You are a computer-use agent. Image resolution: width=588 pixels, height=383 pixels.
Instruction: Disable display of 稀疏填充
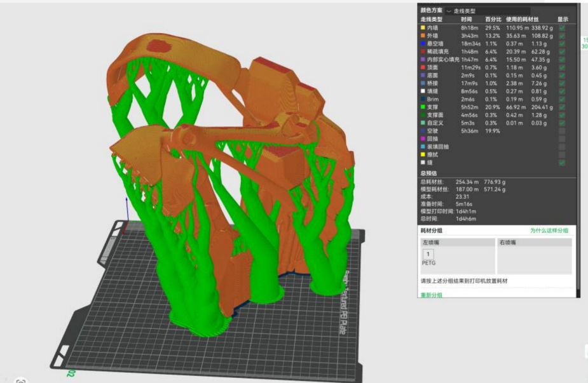pyautogui.click(x=562, y=51)
